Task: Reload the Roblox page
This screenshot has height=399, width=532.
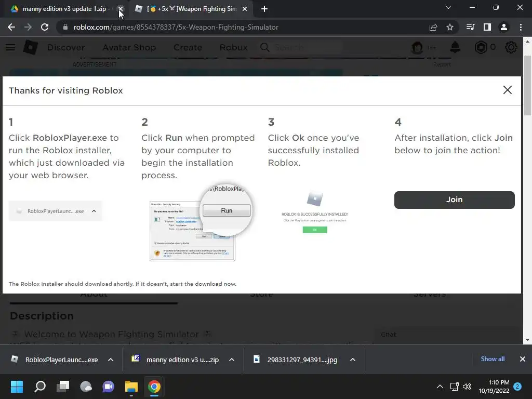Action: coord(45,27)
